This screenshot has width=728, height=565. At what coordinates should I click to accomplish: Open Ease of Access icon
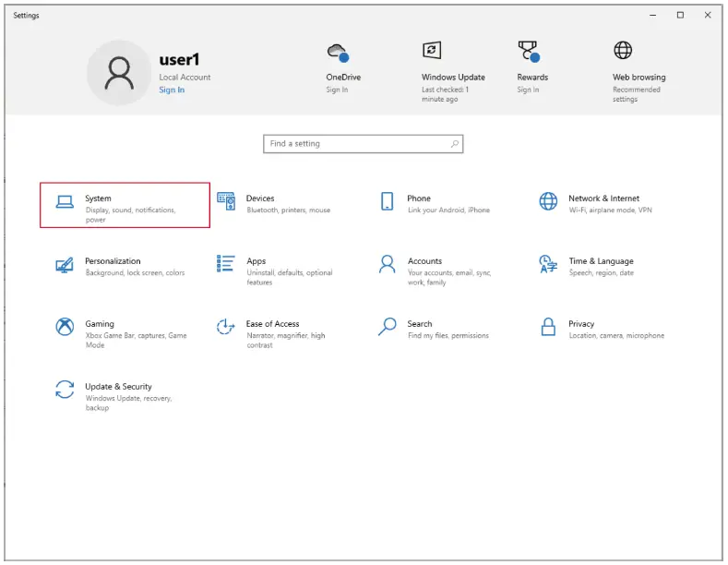pos(226,328)
